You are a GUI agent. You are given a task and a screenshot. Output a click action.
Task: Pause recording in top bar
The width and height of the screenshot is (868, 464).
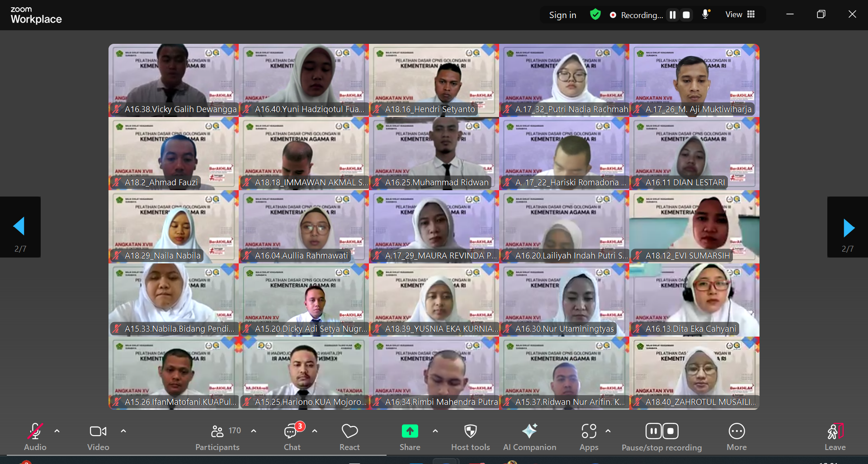point(673,15)
